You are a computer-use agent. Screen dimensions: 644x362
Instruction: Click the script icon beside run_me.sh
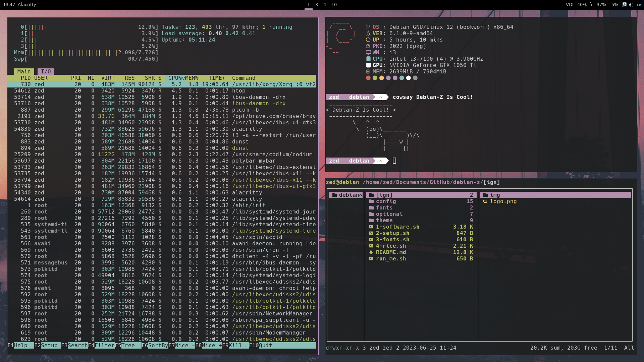[x=371, y=259]
